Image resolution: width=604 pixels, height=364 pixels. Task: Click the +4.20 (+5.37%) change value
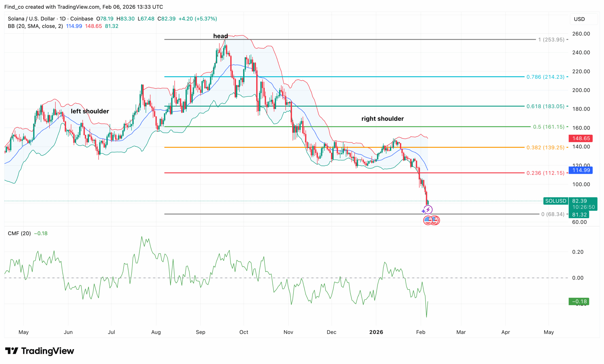pyautogui.click(x=197, y=19)
